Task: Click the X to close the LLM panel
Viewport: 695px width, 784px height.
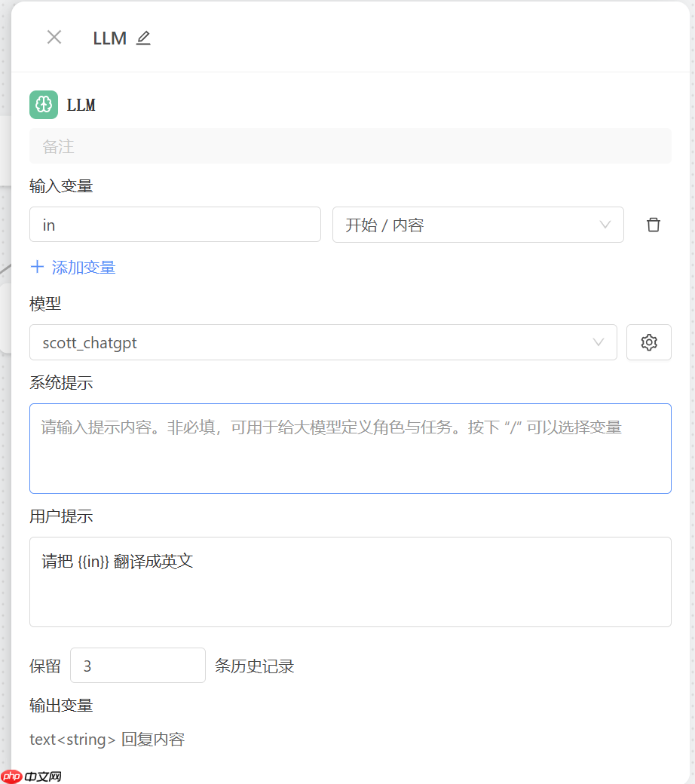Action: tap(54, 38)
